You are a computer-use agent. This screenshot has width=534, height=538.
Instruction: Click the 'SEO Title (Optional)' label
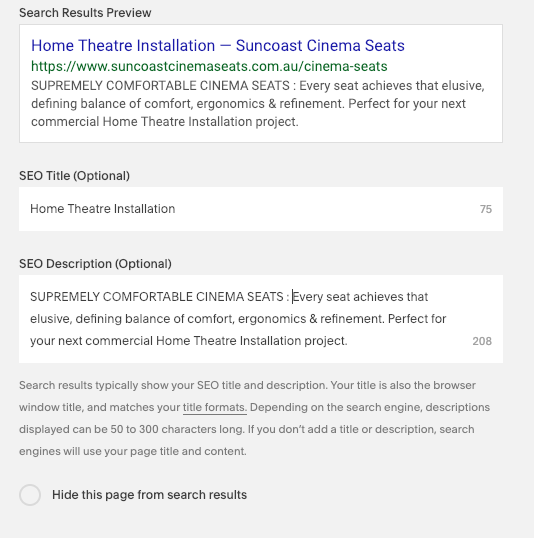[74, 176]
